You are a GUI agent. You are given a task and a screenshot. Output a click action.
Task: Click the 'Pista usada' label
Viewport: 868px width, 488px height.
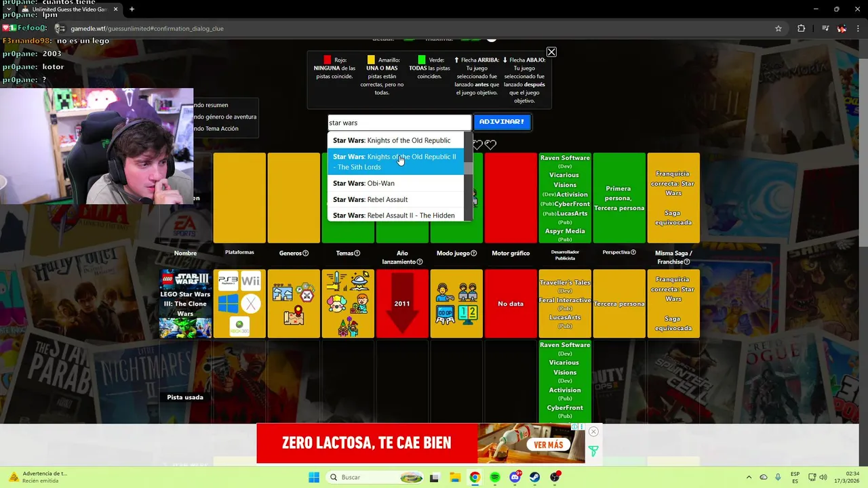tap(185, 397)
